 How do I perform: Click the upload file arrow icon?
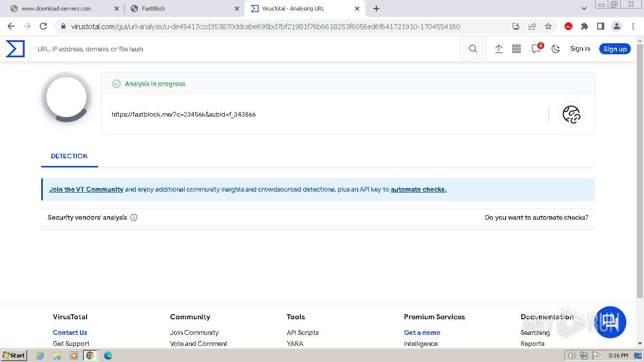499,49
